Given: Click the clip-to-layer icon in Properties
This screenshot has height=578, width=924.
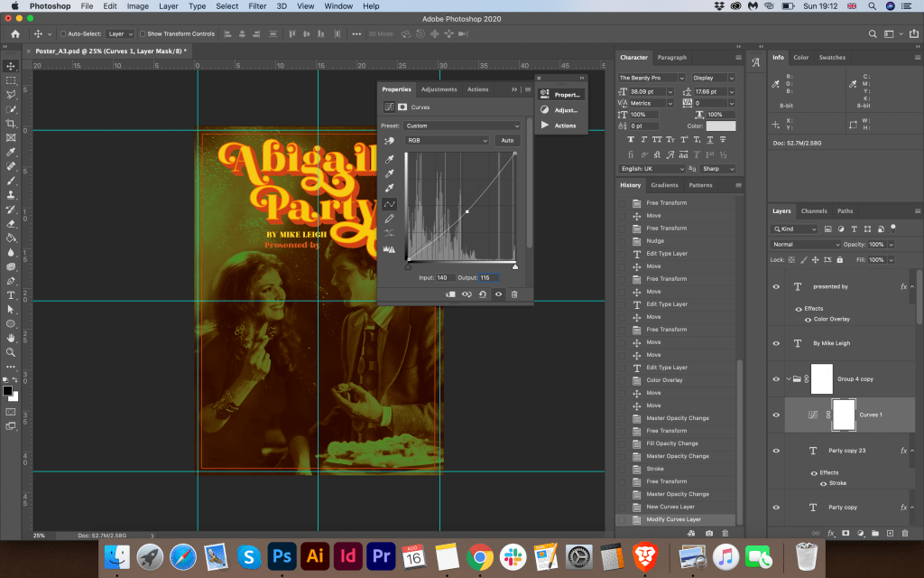Looking at the screenshot, I should pyautogui.click(x=451, y=294).
